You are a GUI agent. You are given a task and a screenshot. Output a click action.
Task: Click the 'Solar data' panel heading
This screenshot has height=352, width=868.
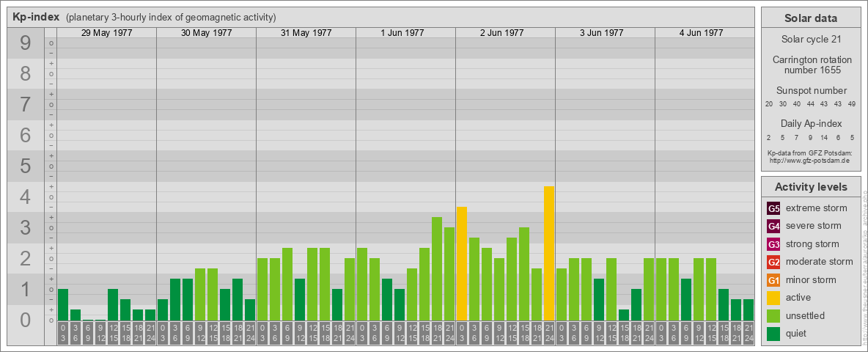810,18
